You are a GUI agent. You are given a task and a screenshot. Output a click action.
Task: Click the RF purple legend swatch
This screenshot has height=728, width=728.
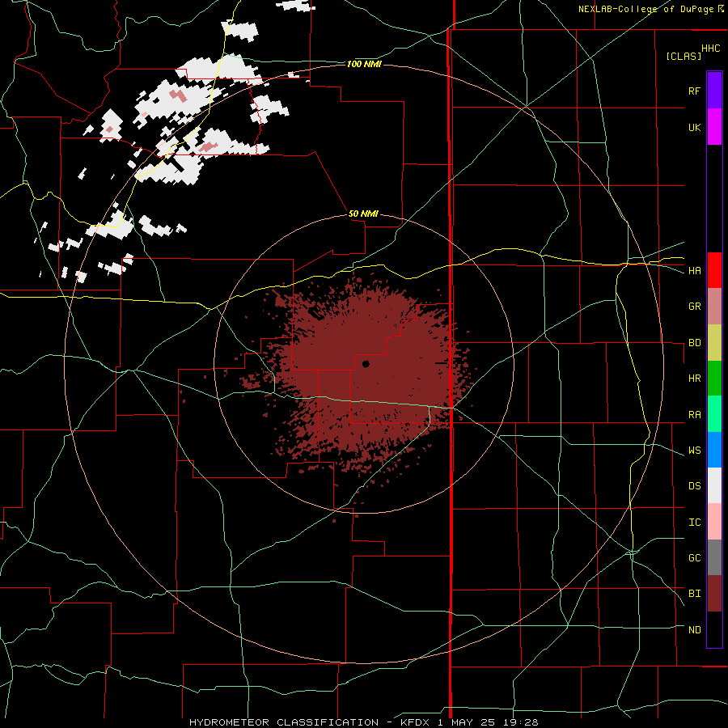[x=714, y=91]
